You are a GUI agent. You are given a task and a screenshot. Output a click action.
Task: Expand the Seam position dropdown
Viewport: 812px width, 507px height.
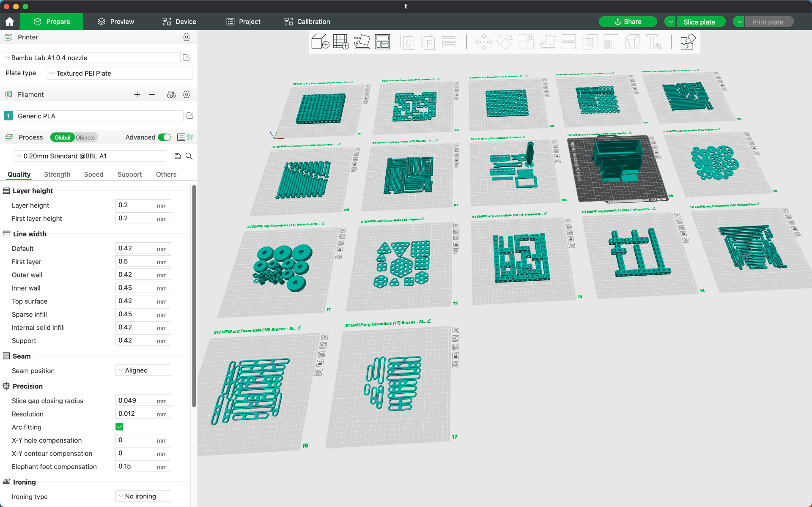click(143, 369)
